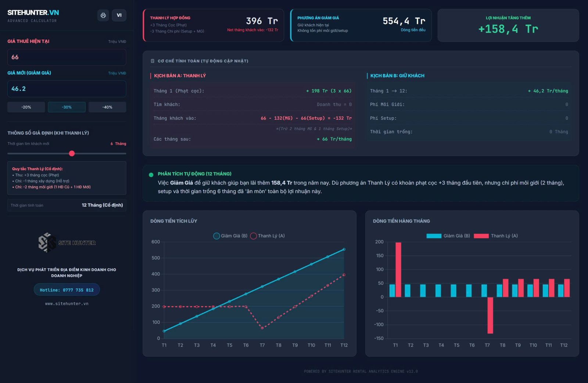The image size is (588, 383).
Task: Click the print icon button
Action: 103,15
